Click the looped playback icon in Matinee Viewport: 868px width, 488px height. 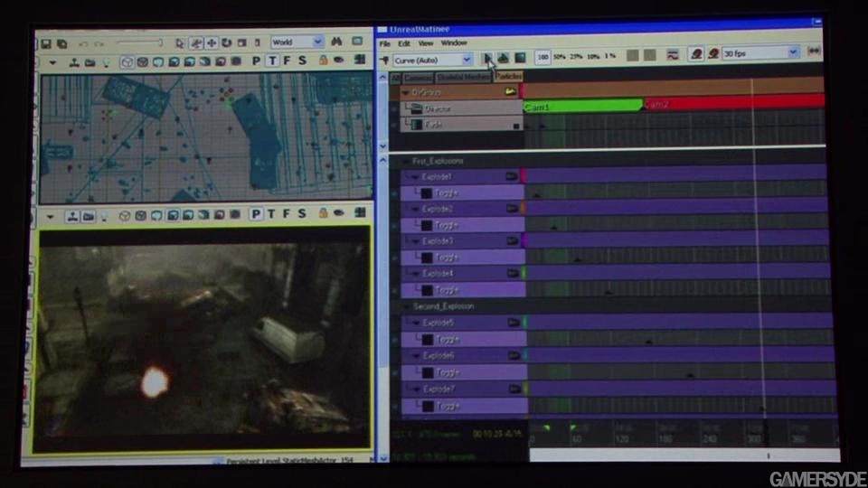(x=504, y=58)
